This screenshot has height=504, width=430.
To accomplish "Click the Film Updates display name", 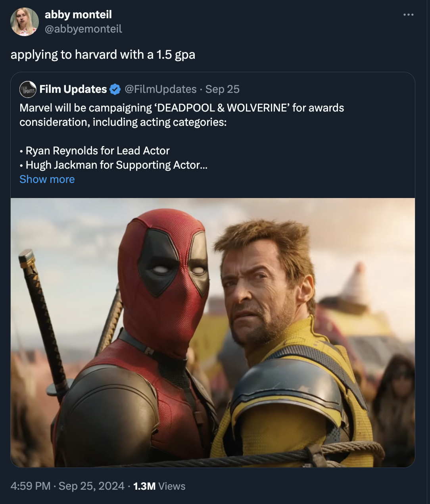I will [73, 89].
